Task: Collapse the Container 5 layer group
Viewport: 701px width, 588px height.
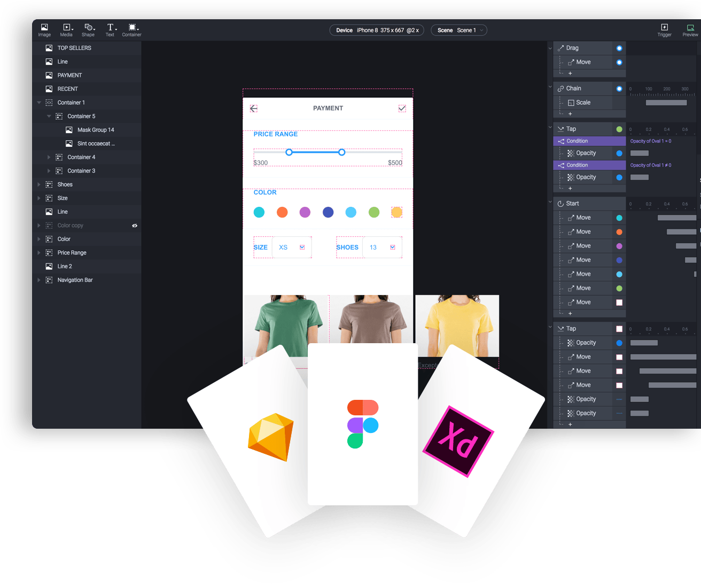Action: [49, 116]
